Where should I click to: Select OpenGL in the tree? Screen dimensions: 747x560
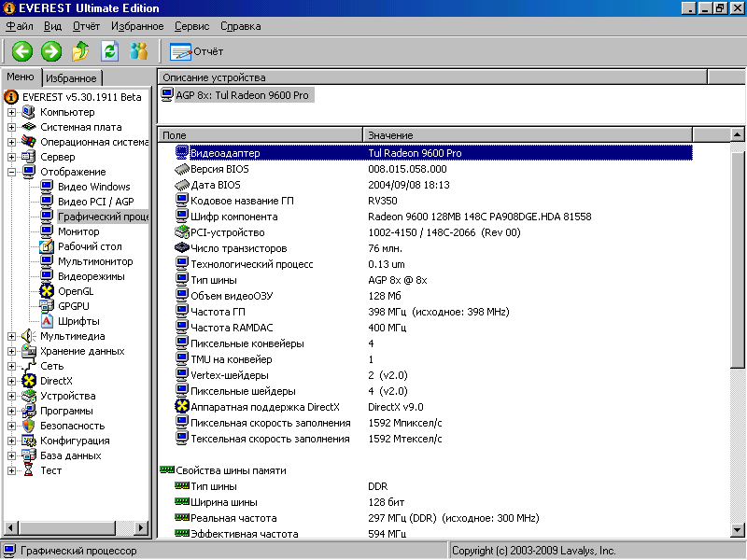[75, 291]
